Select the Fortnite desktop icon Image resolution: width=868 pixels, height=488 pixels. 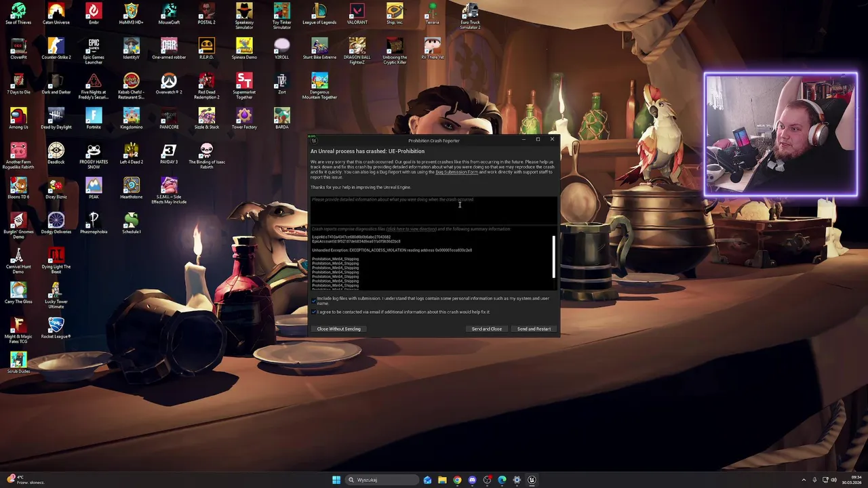coord(94,119)
